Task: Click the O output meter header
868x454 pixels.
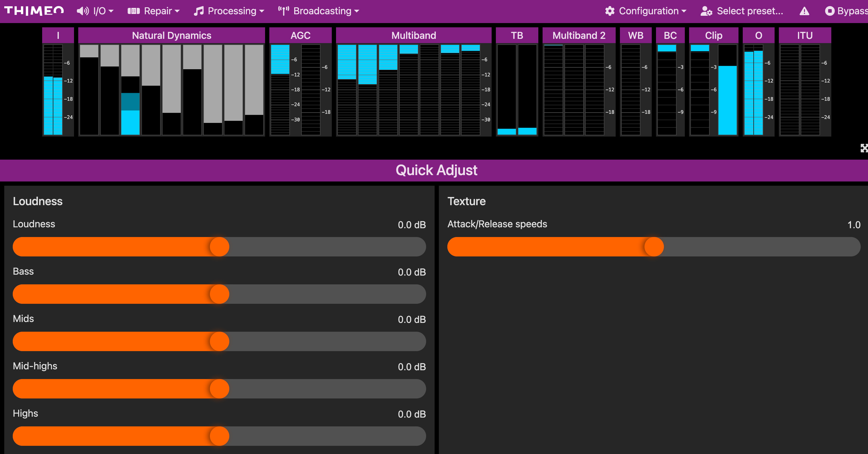Action: point(759,36)
